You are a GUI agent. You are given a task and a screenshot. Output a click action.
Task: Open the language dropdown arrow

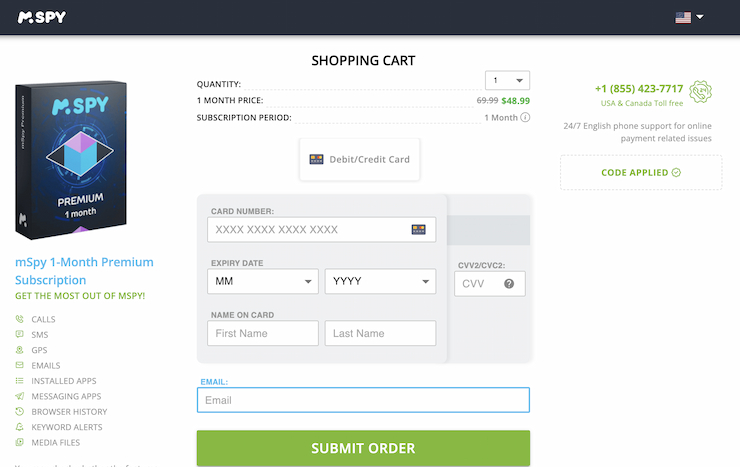[700, 17]
